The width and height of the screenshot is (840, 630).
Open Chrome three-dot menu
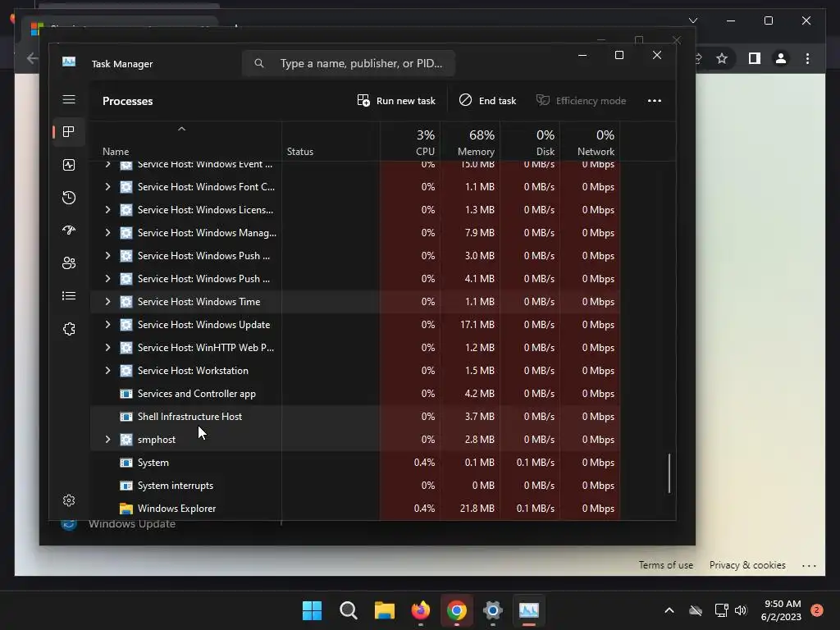tap(807, 58)
